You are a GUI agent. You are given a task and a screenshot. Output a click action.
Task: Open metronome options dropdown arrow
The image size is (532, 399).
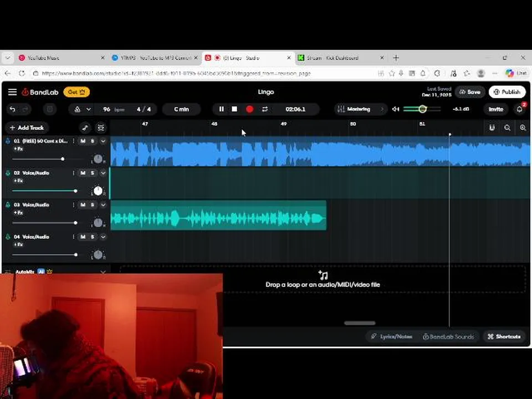(x=89, y=109)
